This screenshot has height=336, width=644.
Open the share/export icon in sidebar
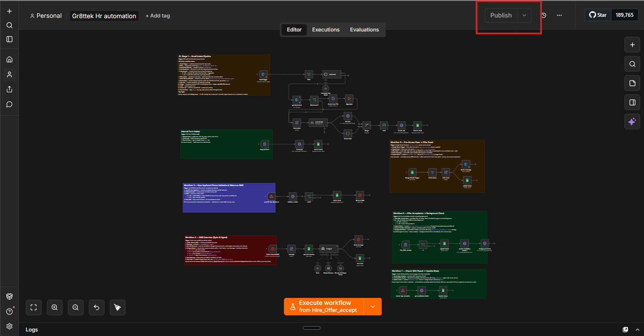9,89
